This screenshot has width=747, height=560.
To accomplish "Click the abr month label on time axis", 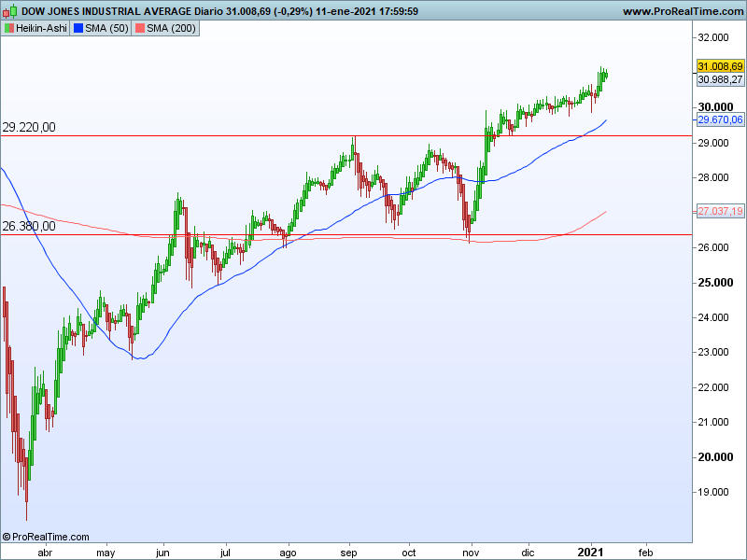I will coord(45,553).
